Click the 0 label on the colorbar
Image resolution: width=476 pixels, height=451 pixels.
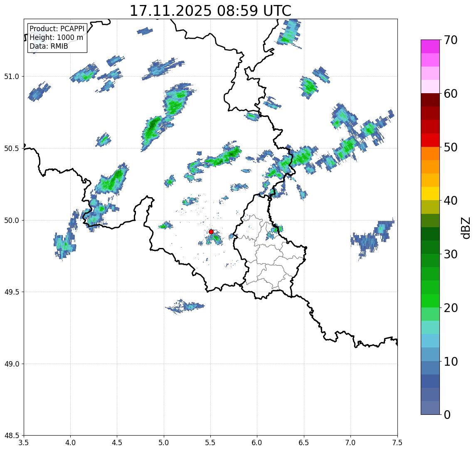click(447, 414)
